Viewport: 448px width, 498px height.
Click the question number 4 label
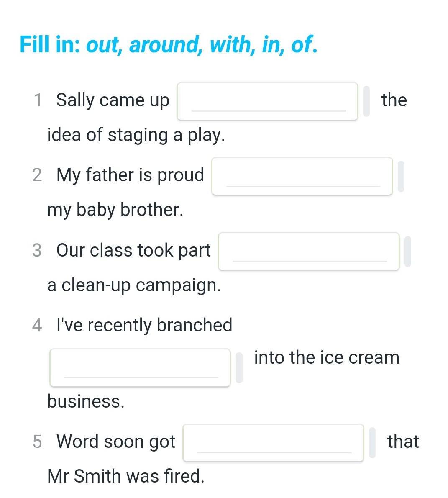click(37, 326)
